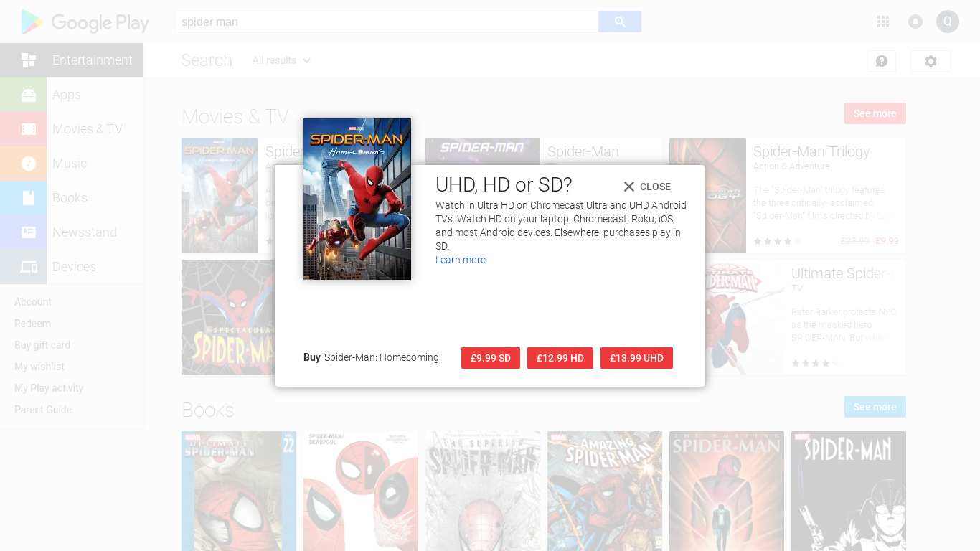980x551 pixels.
Task: Click the search magnifier icon
Action: [x=618, y=21]
